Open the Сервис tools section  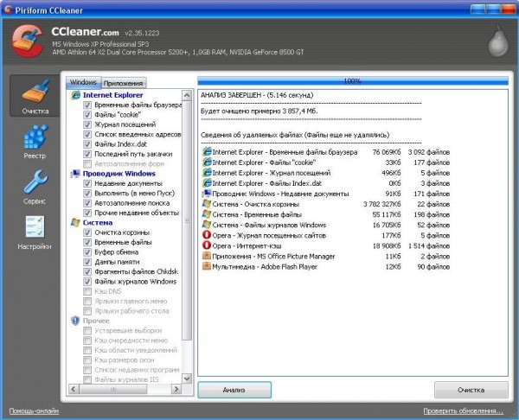(x=35, y=187)
